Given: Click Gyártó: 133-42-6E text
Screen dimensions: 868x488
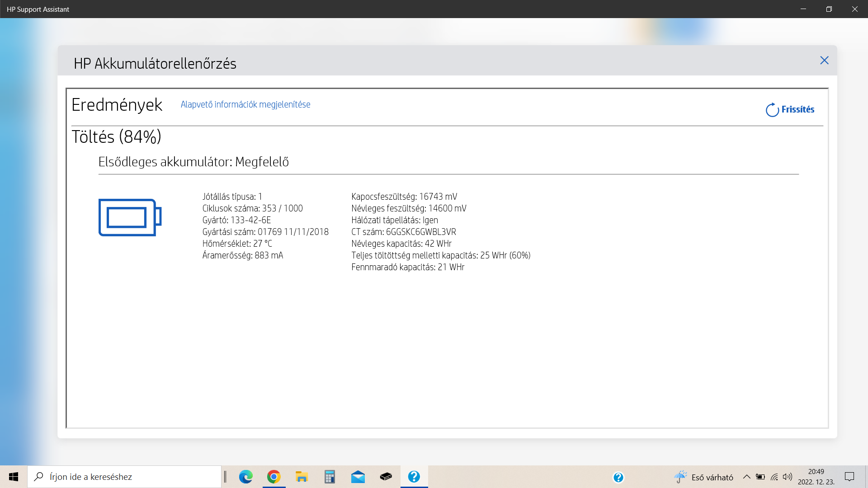Looking at the screenshot, I should tap(236, 220).
